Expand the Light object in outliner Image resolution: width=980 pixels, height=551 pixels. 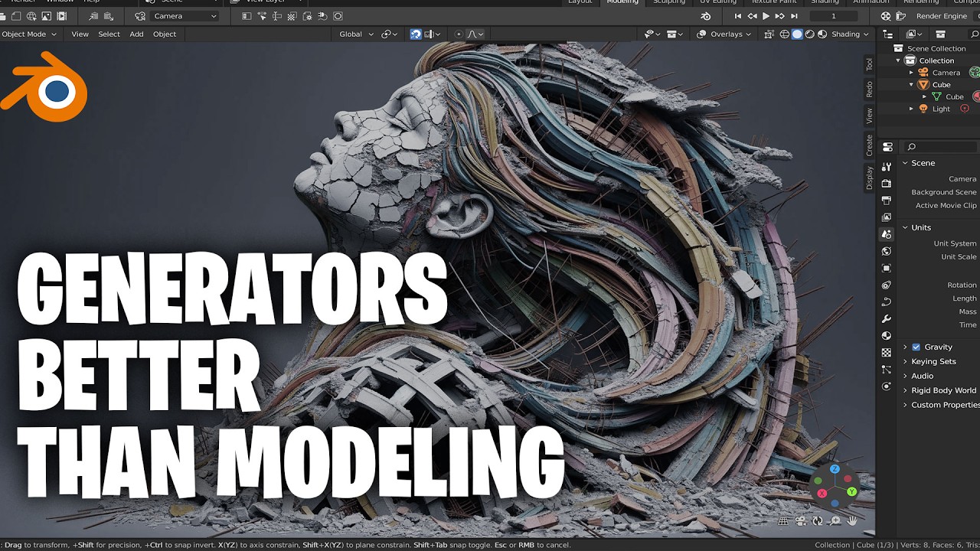[912, 109]
